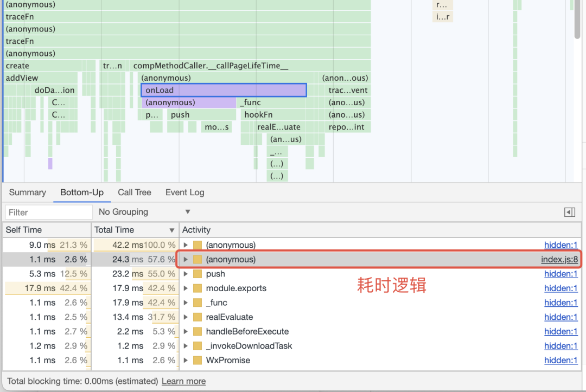Viewport: 586px width, 392px height.
Task: Open hidden:1 link in the realEvaluate row
Action: coord(560,317)
